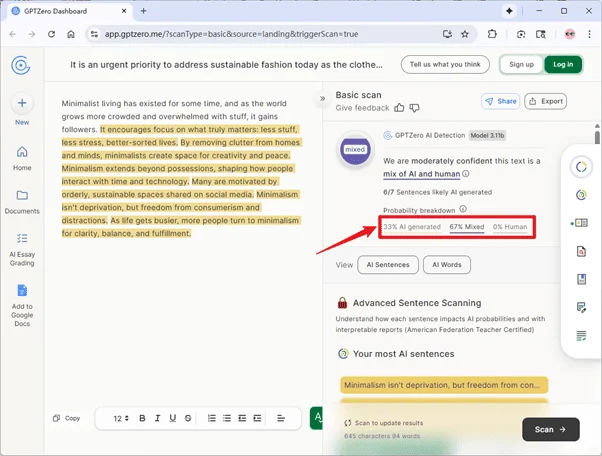602x456 pixels.
Task: Collapse the results panel with double chevron
Action: coord(322,99)
